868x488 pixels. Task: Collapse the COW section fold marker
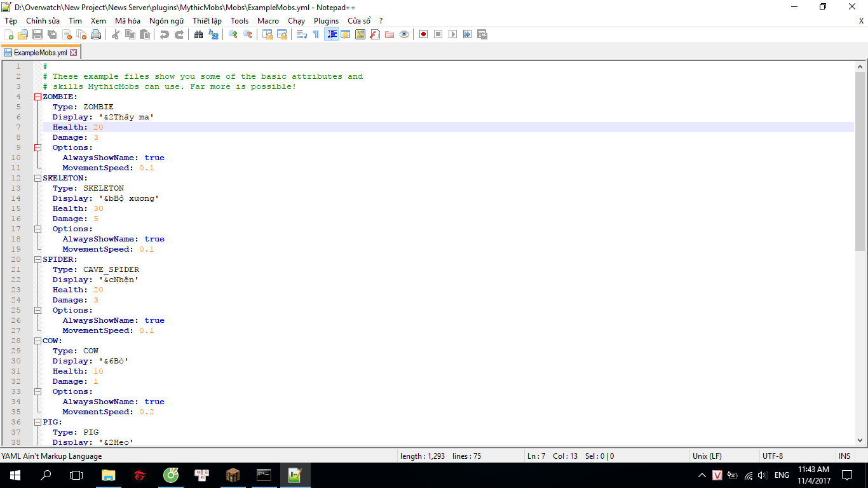coord(37,341)
